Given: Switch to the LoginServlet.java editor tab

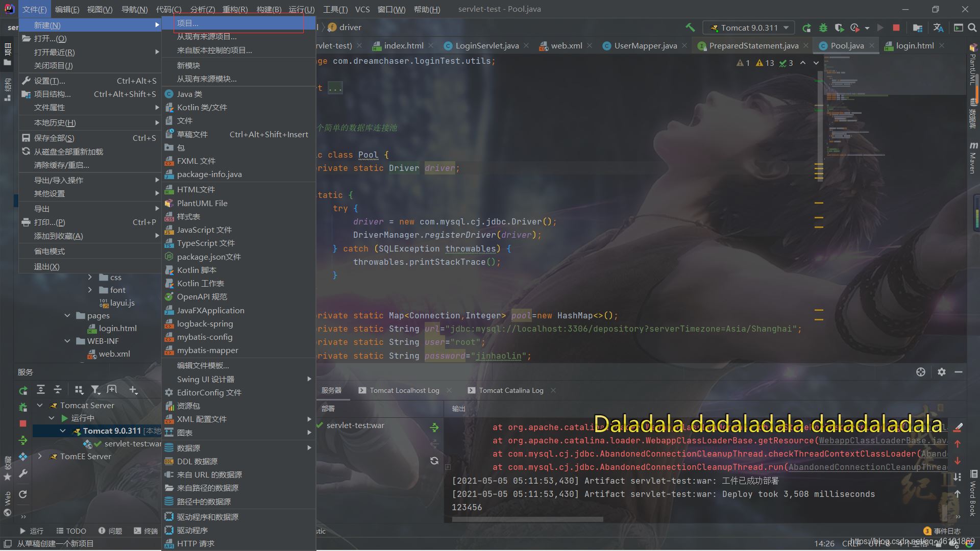Looking at the screenshot, I should click(486, 45).
